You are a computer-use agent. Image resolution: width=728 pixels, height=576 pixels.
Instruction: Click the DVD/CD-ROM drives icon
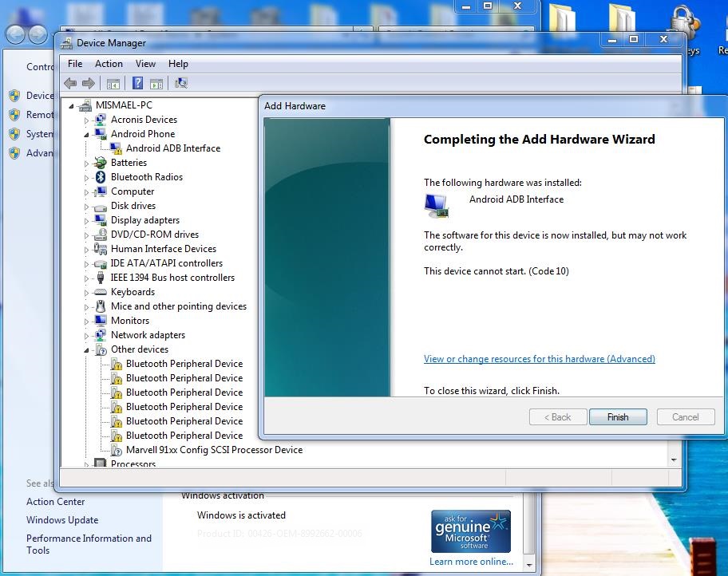point(101,235)
